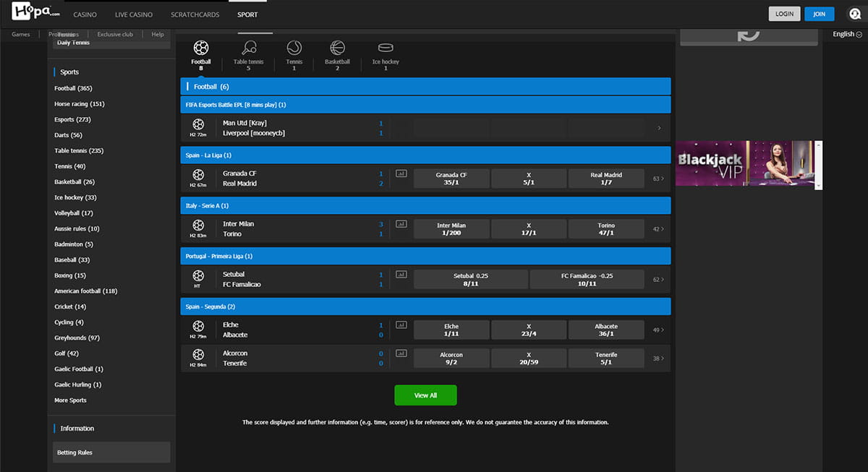Click football icon beside Elche match

tap(198, 326)
